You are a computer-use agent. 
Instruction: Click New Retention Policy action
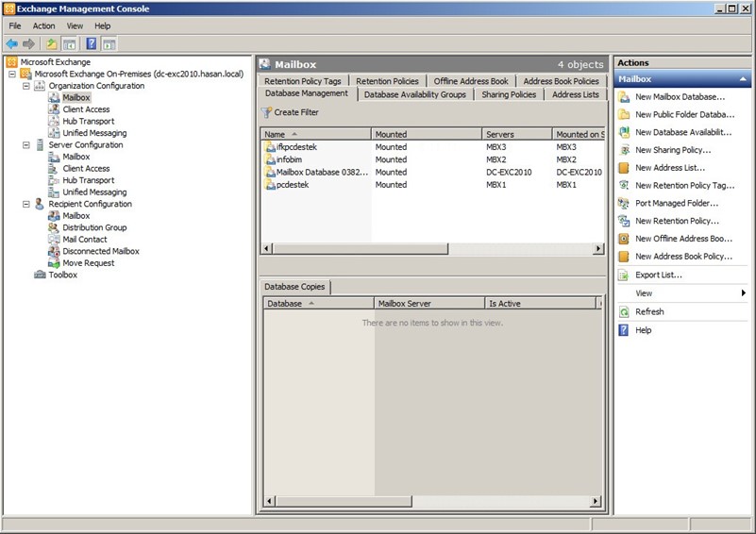[677, 221]
